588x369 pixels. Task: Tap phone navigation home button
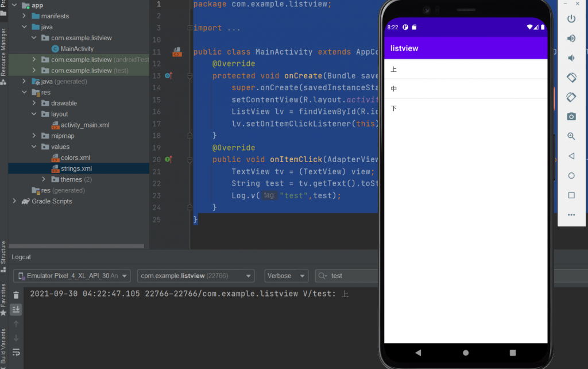tap(466, 352)
